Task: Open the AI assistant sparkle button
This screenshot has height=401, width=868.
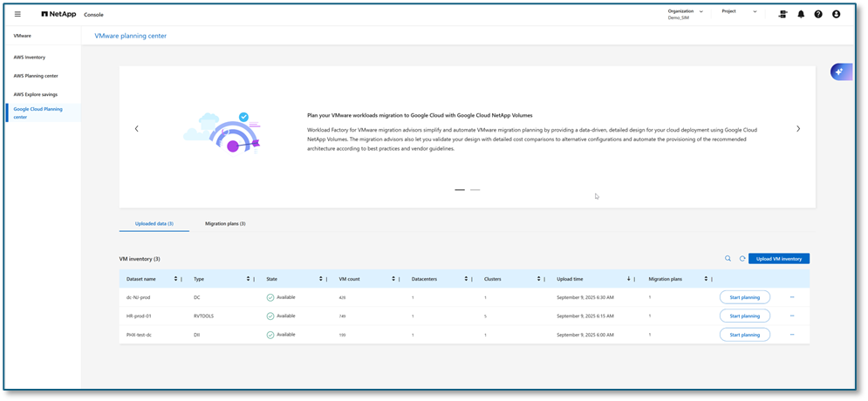Action: pos(842,71)
